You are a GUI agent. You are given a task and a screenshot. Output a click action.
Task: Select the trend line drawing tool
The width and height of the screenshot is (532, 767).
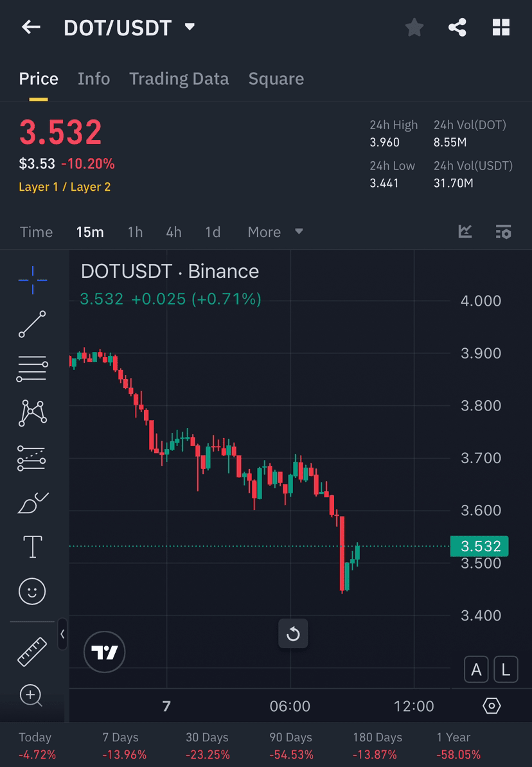32,324
